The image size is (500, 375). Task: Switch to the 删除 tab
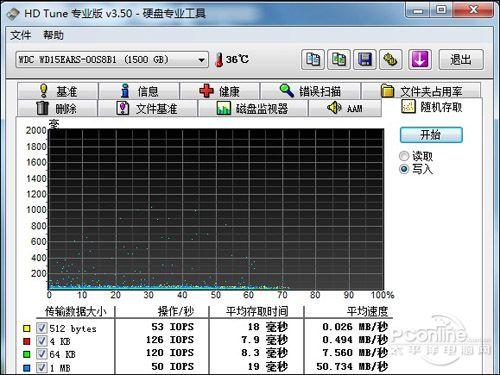(57, 108)
